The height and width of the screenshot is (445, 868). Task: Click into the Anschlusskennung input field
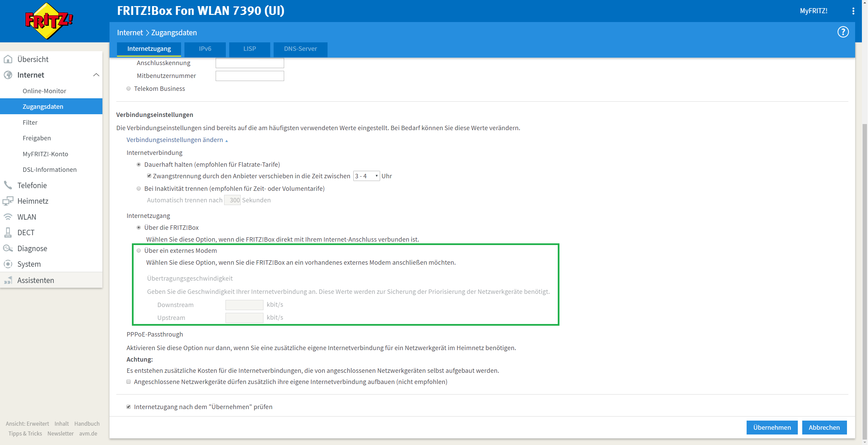[250, 63]
